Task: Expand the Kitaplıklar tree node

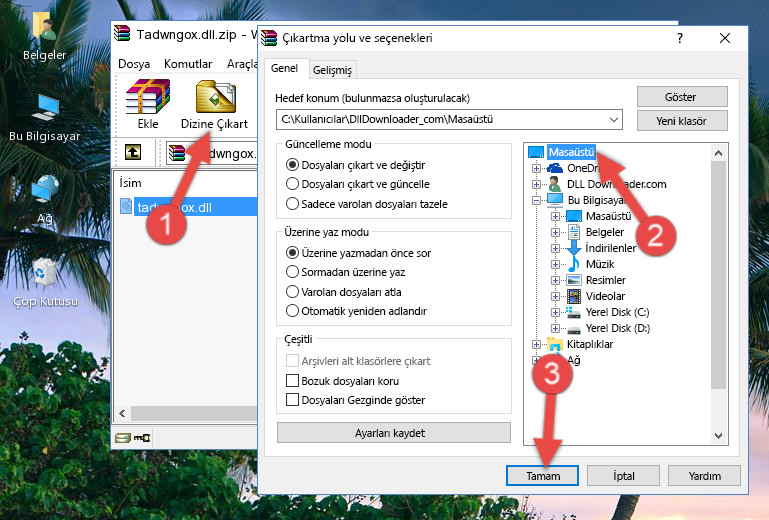Action: click(536, 344)
